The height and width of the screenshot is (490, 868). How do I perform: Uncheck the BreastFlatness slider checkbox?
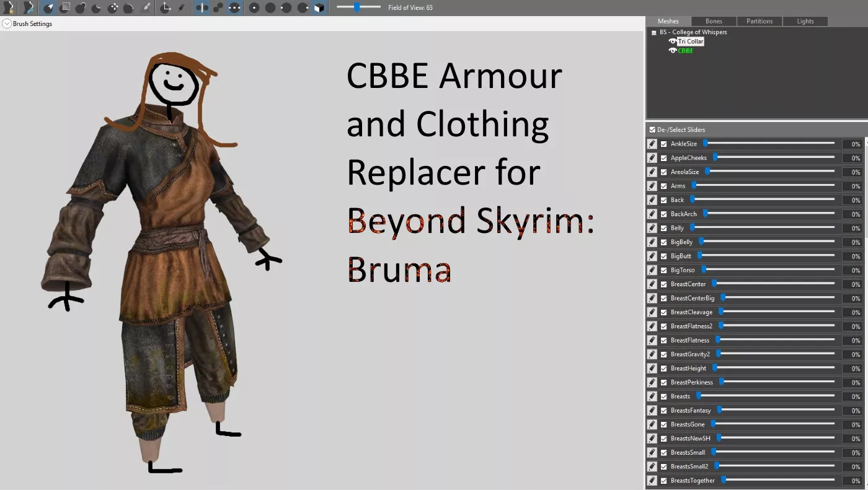[664, 340]
